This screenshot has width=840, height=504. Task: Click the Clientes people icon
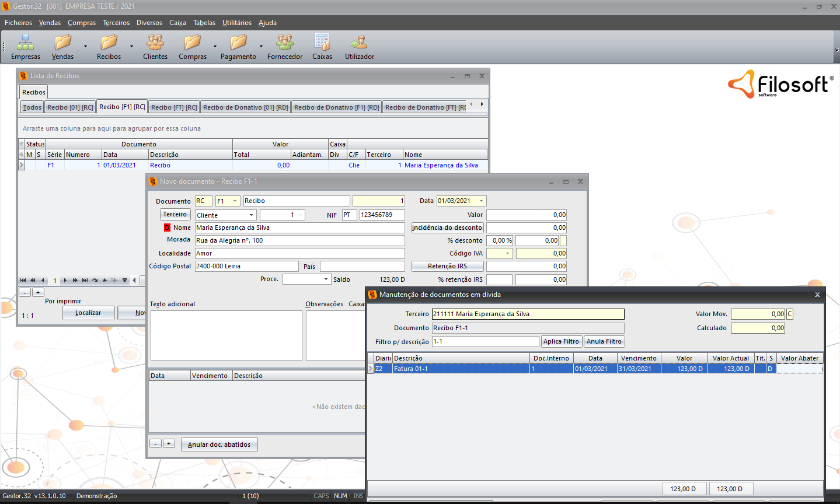[x=155, y=43]
